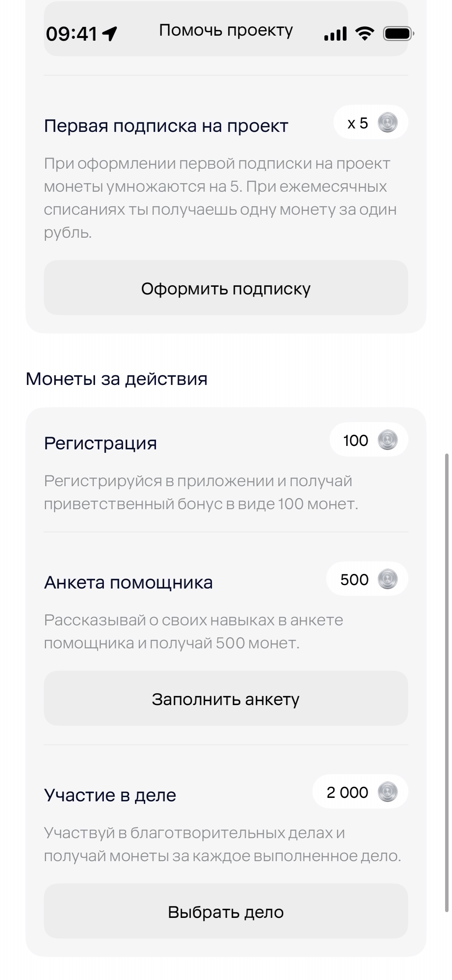Viewport: 452px width, 980px height.
Task: Tap the registration welcome bonus description text
Action: tap(201, 492)
